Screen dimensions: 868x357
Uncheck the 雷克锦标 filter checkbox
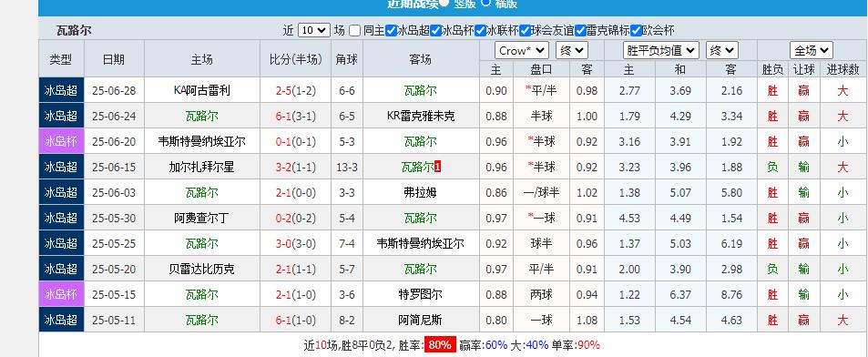coord(580,30)
